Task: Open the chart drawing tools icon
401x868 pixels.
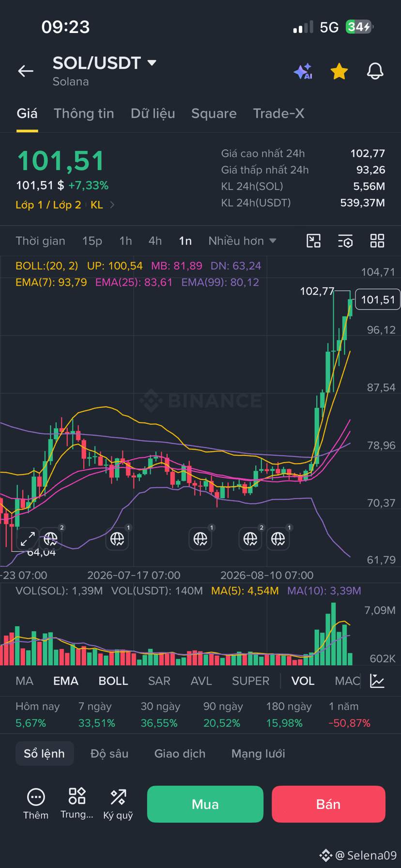Action: point(314,241)
